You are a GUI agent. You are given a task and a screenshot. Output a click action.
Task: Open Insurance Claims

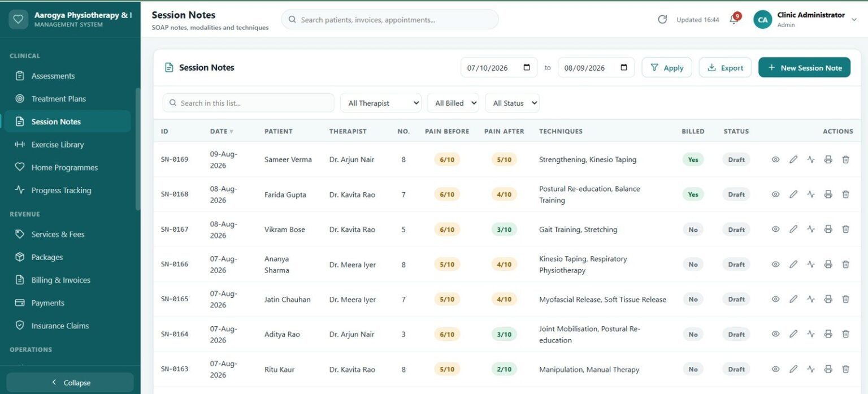coord(68,326)
